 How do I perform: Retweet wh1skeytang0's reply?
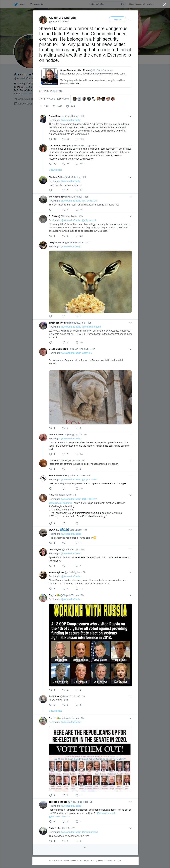coord(64,210)
